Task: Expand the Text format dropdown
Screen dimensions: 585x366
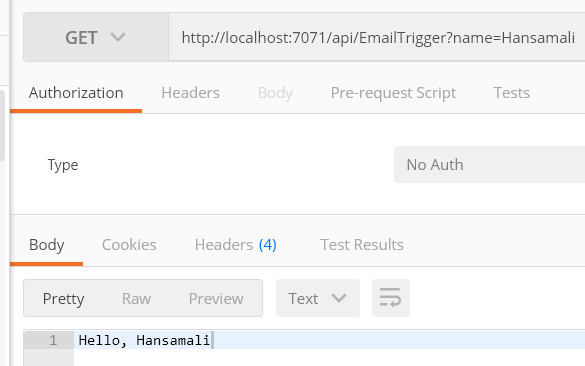Action: 318,298
